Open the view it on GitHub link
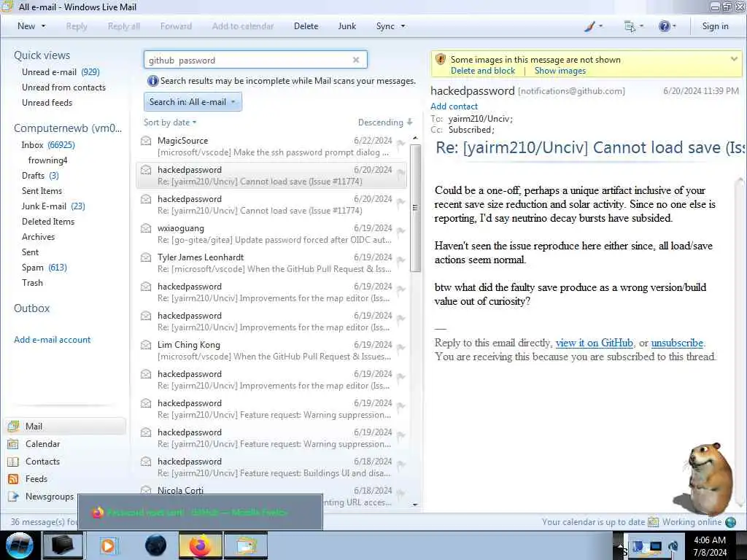 click(x=594, y=343)
